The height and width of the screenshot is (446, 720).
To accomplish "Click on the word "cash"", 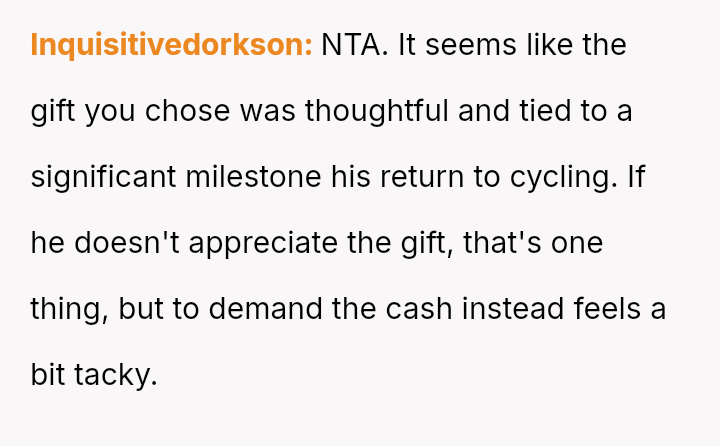I will pos(419,309).
